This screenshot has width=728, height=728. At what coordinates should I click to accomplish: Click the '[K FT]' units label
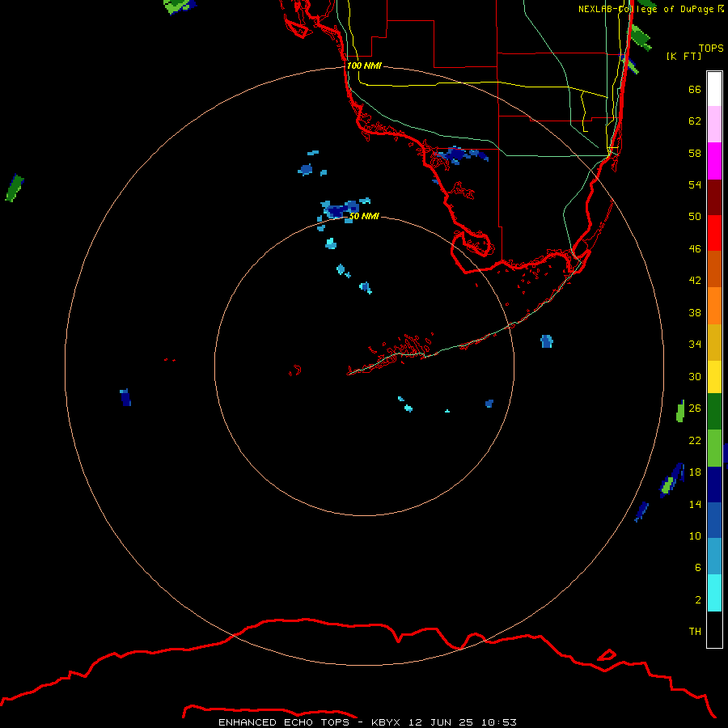684,56
